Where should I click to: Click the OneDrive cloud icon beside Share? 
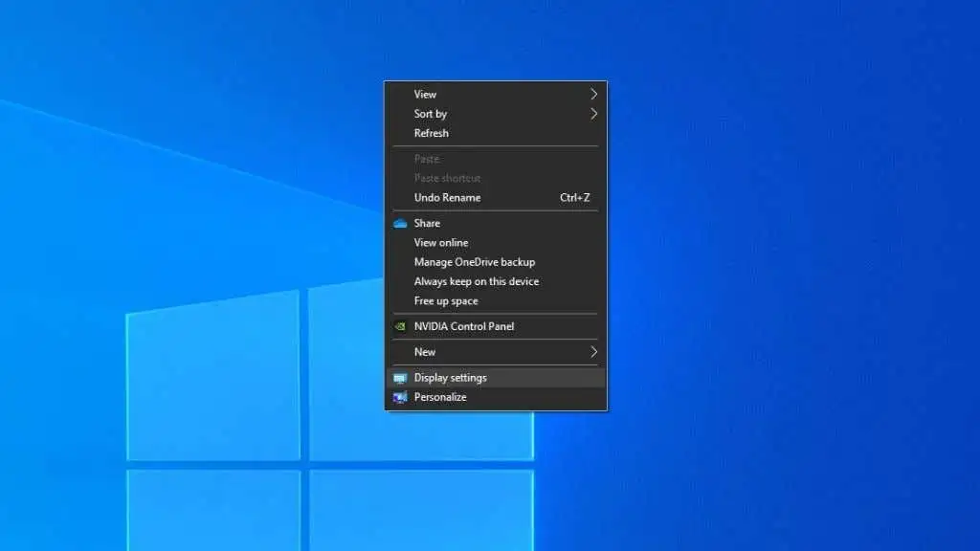pos(400,224)
